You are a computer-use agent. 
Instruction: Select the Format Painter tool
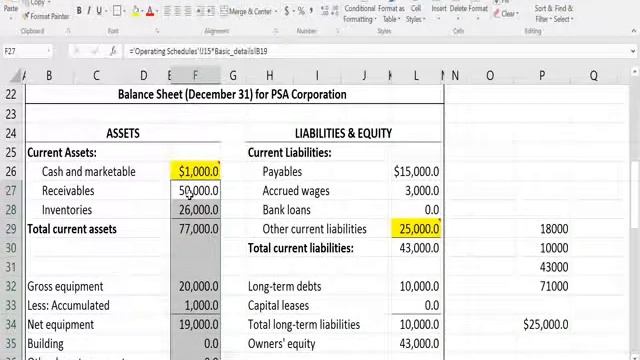click(x=46, y=16)
